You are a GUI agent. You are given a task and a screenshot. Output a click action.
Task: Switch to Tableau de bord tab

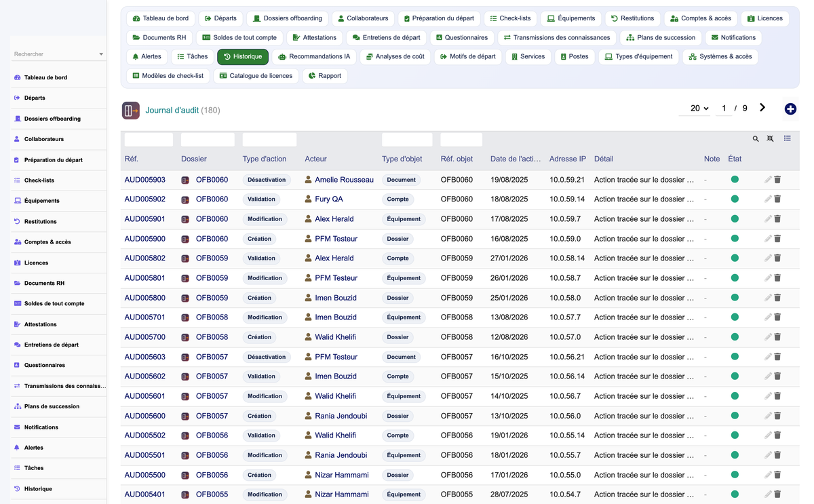[x=161, y=18]
